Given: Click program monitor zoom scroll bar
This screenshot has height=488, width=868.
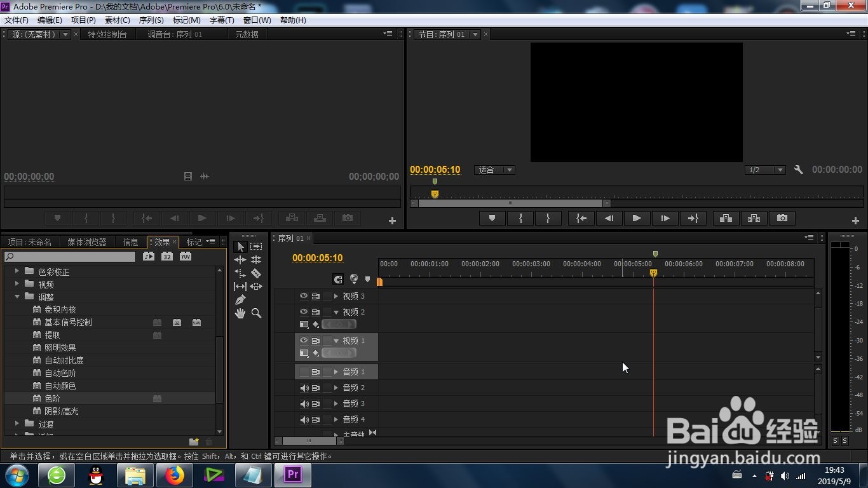Looking at the screenshot, I should 510,203.
